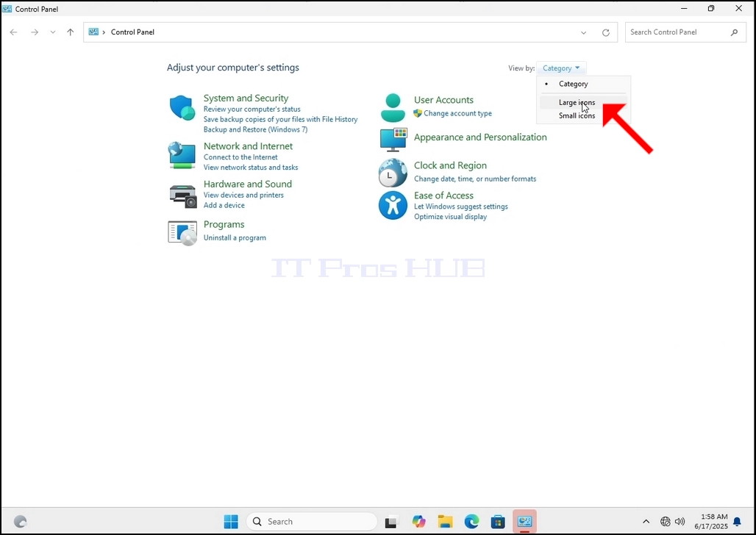Open the widgets icon in taskbar corner

(21, 522)
